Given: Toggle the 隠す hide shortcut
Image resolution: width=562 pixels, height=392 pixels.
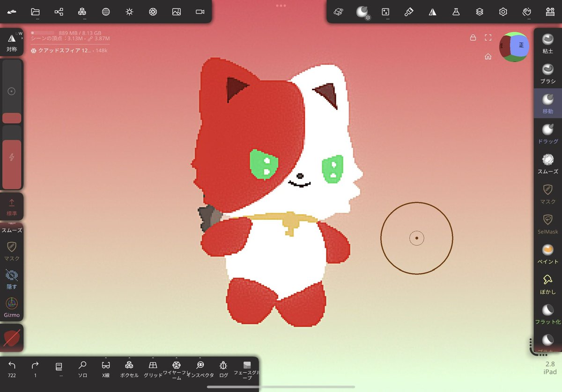Looking at the screenshot, I should [x=12, y=279].
